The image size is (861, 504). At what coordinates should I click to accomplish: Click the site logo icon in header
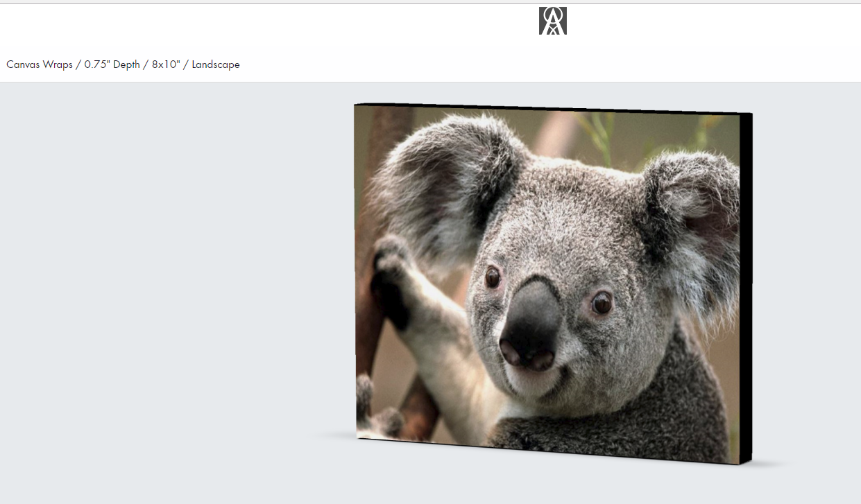coord(552,21)
